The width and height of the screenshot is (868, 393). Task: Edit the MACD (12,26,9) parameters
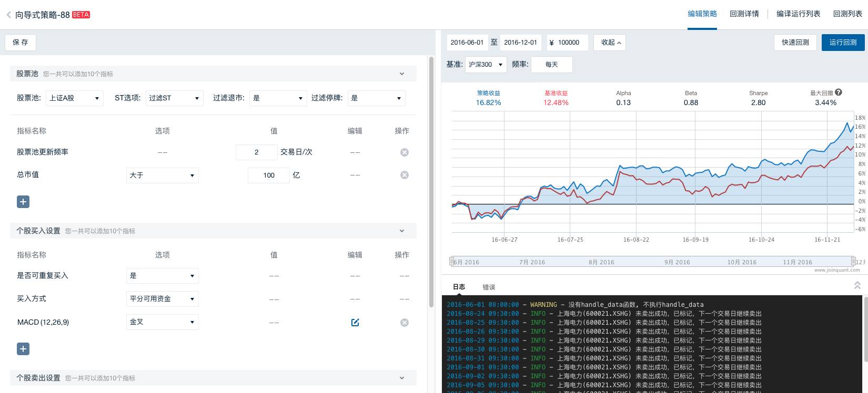point(355,323)
